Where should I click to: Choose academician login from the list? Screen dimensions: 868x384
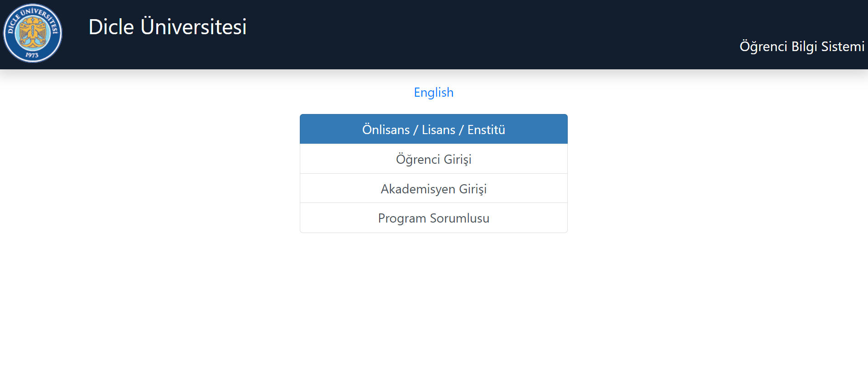click(433, 189)
